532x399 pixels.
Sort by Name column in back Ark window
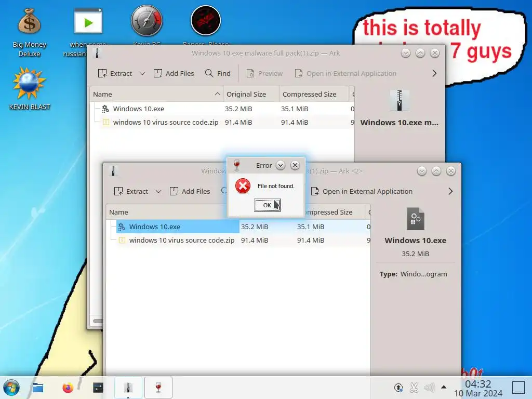pyautogui.click(x=156, y=95)
